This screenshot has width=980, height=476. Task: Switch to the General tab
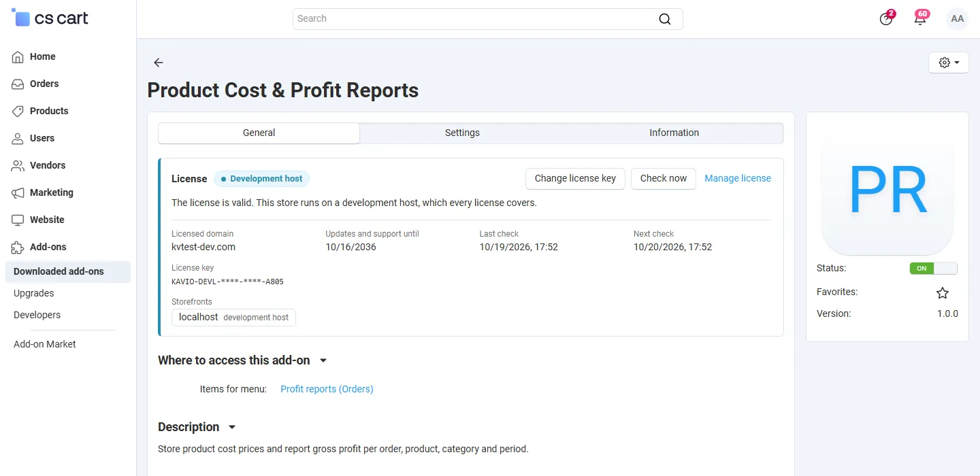[259, 133]
